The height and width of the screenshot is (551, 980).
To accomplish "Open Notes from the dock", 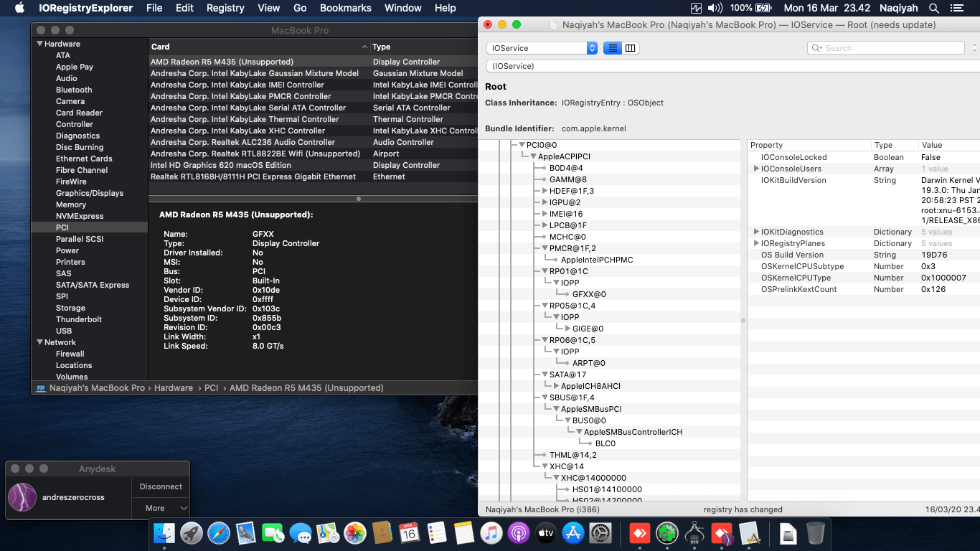I will (464, 533).
